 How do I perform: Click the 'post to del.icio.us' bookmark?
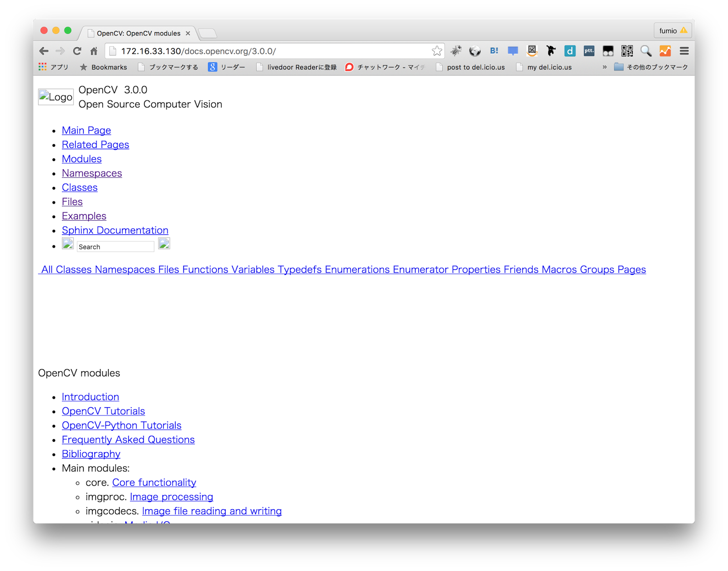tap(470, 67)
